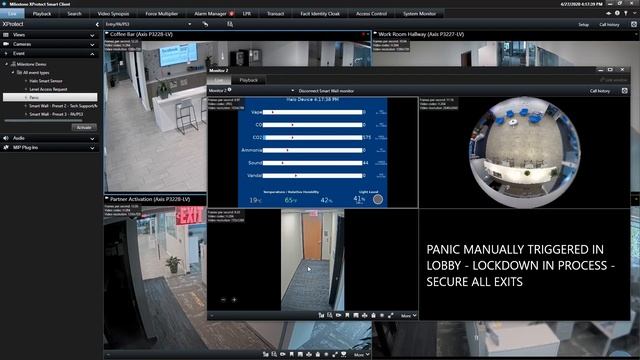Click the CO2 level slider
This screenshot has width=640, height=360.
click(312, 138)
